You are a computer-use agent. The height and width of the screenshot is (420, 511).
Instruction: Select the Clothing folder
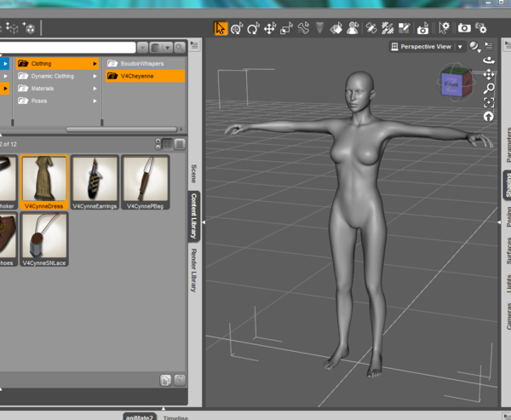(x=57, y=64)
